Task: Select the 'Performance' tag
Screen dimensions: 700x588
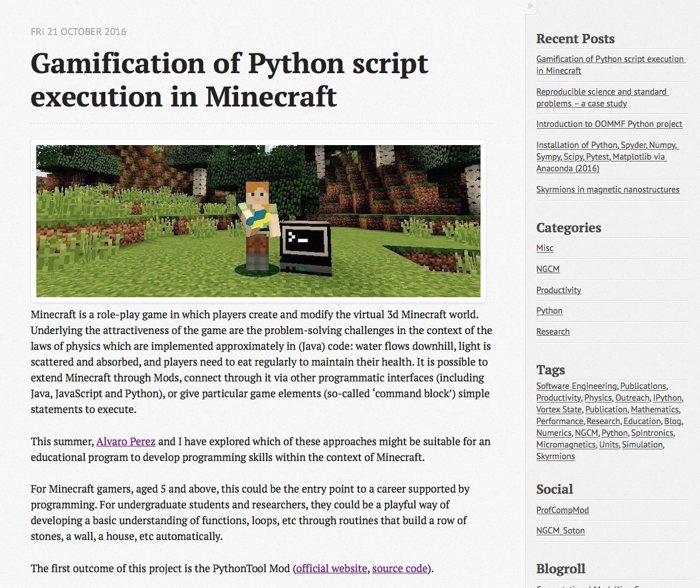Action: tap(560, 421)
